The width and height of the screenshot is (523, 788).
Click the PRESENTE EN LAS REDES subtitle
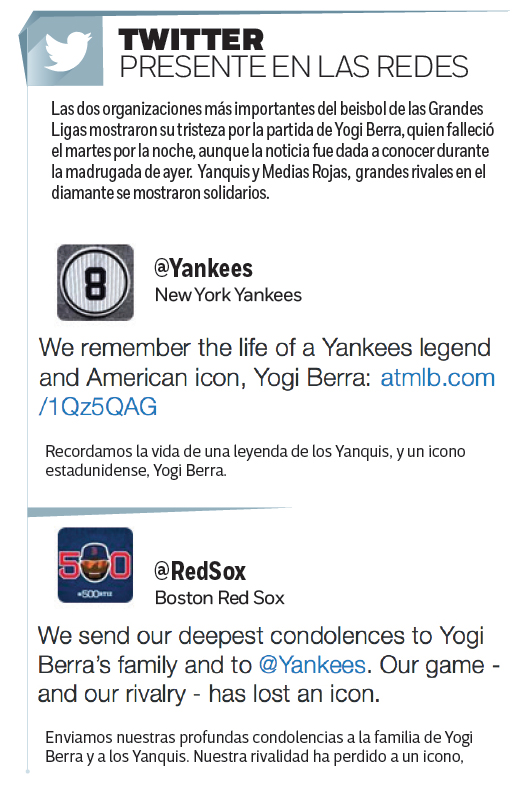click(x=294, y=67)
